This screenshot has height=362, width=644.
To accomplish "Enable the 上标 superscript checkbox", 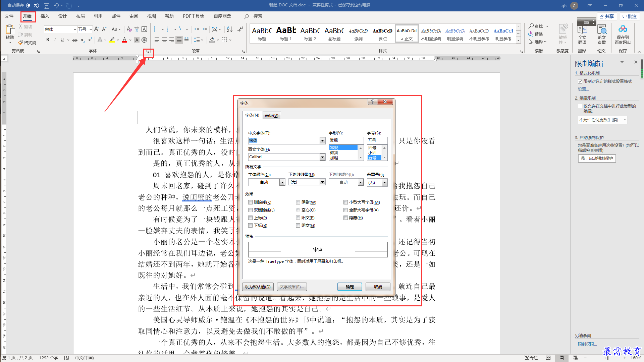I will (x=250, y=218).
